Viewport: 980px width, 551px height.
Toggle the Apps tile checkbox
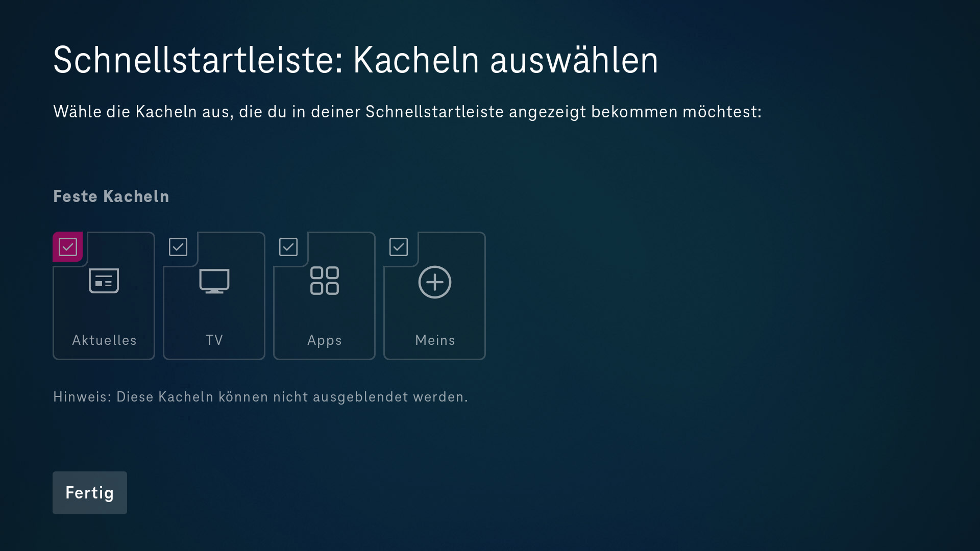288,247
